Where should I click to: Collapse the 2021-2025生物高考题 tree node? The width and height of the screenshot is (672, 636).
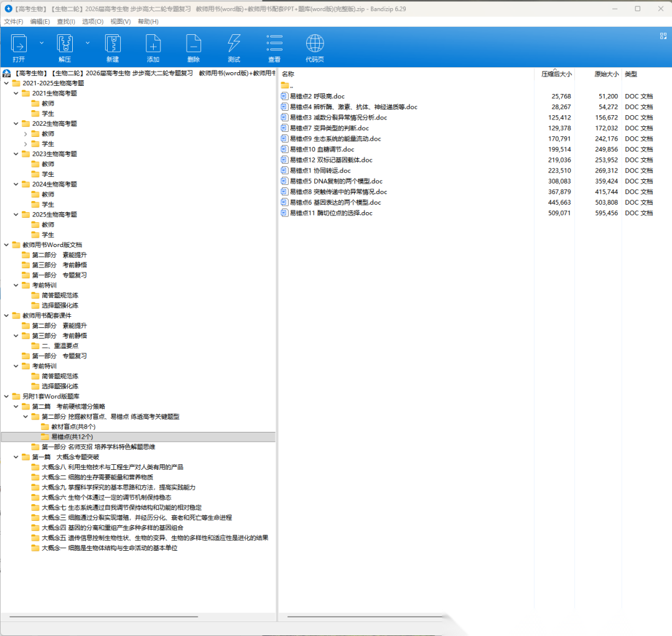coord(6,83)
